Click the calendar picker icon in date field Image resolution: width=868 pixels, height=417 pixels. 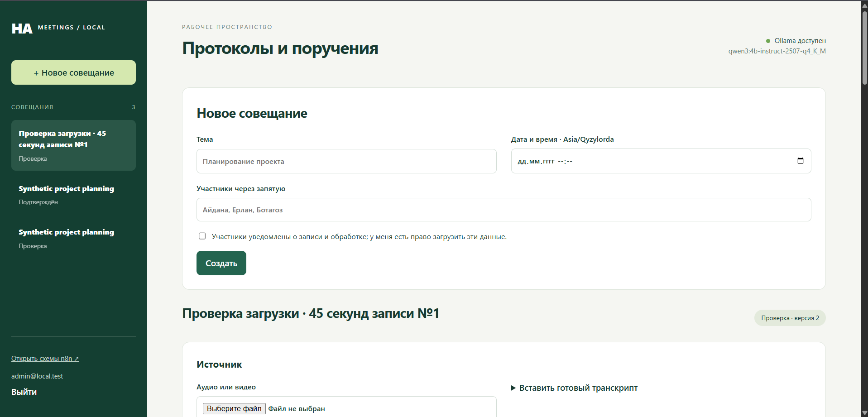(x=800, y=161)
